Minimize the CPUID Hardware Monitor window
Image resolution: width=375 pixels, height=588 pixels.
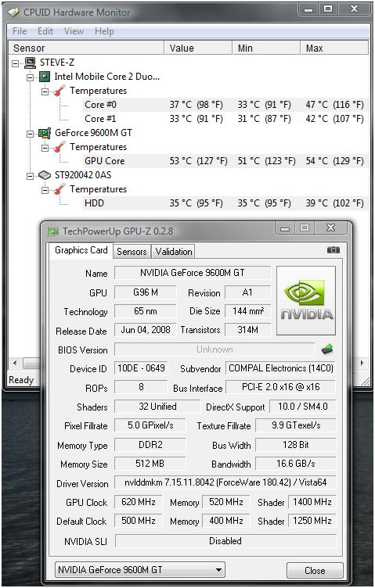click(x=309, y=9)
